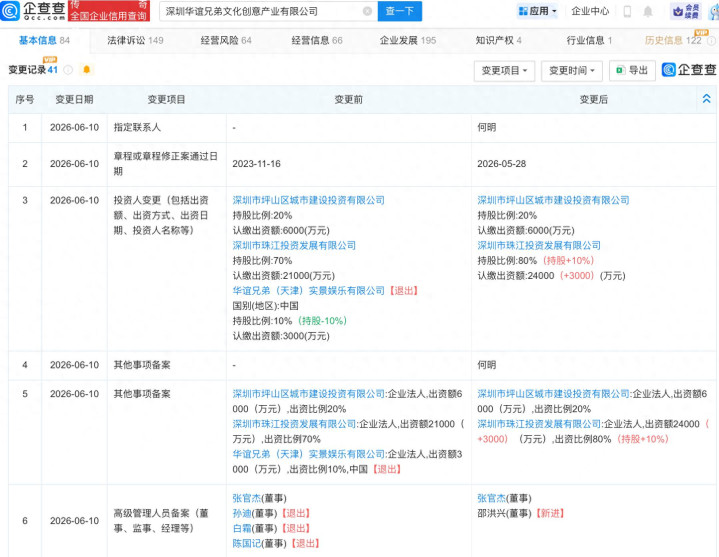Open the mobile phone icon
This screenshot has height=557, width=719.
tap(627, 11)
